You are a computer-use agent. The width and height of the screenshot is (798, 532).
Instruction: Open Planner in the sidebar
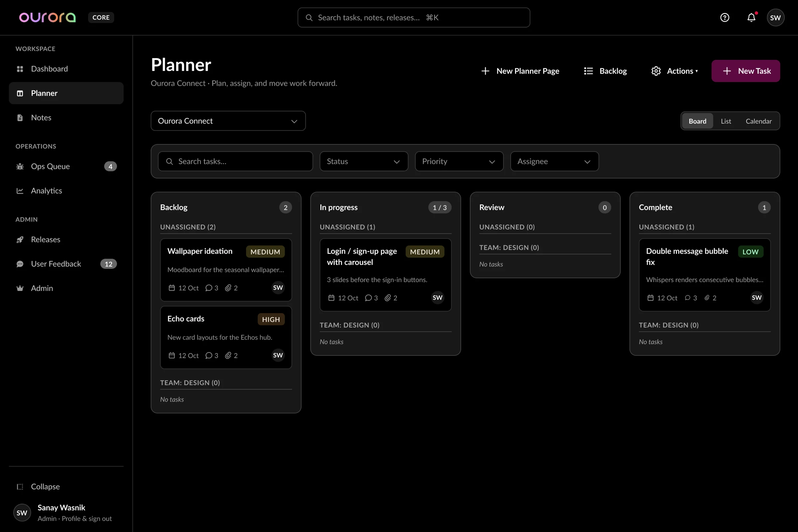point(66,93)
